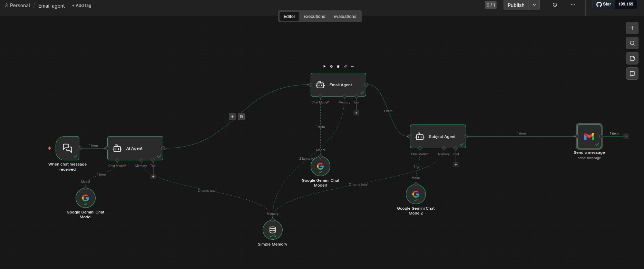Open the Email Agent node's more options ellipsis
The image size is (644, 269).
point(352,66)
